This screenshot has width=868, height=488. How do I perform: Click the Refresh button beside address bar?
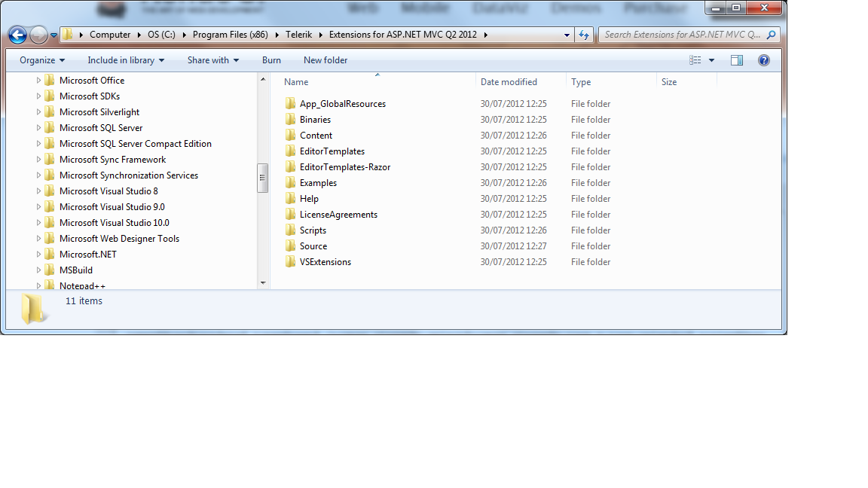click(584, 35)
